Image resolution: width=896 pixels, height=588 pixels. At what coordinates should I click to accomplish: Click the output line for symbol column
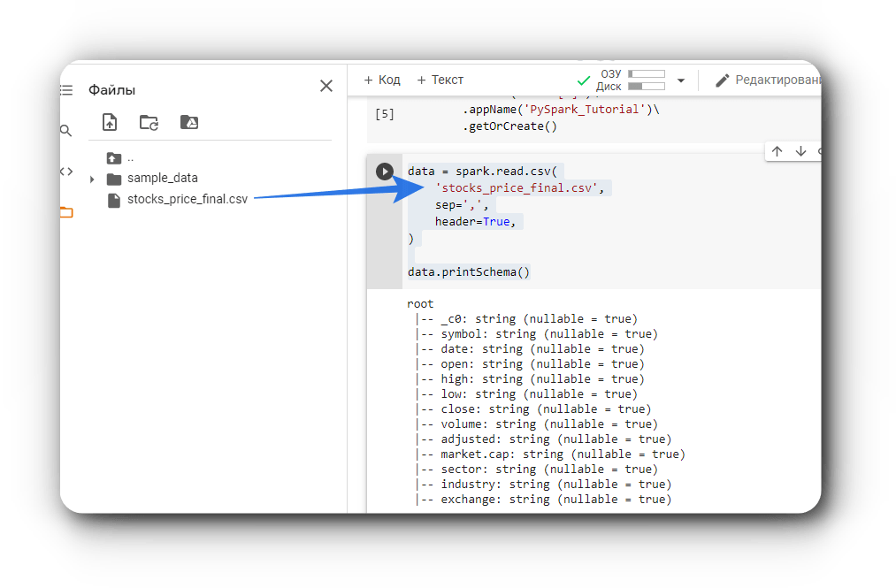536,334
